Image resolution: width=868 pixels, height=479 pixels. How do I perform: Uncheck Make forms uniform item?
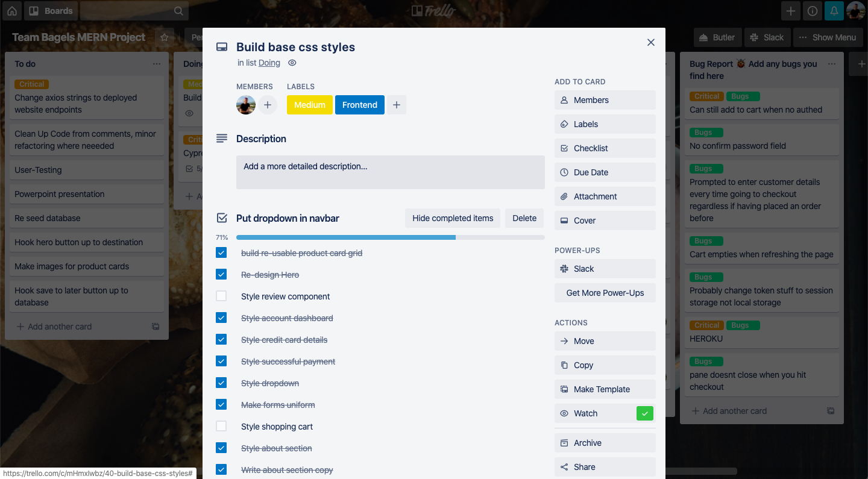[x=221, y=404]
